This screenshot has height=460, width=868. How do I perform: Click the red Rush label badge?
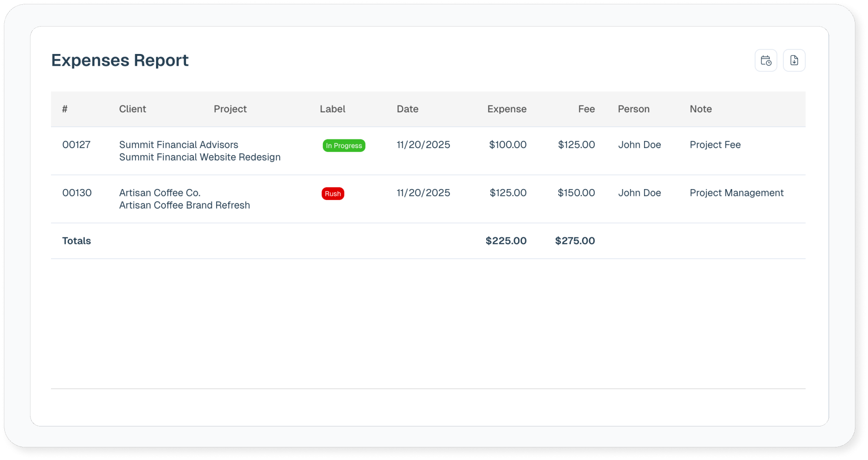(x=333, y=193)
